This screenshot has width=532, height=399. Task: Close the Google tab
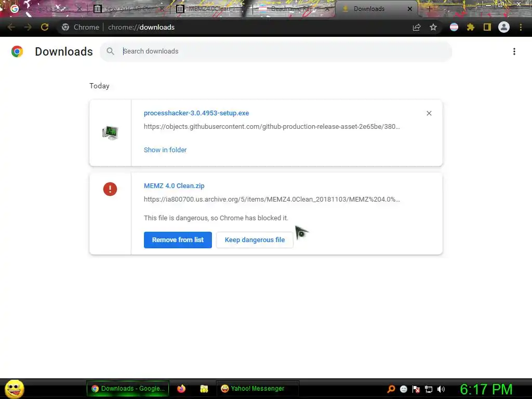pyautogui.click(x=79, y=9)
